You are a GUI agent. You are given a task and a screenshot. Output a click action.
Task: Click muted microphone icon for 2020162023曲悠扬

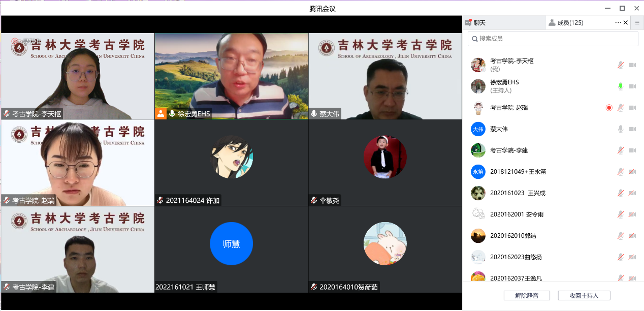point(621,257)
